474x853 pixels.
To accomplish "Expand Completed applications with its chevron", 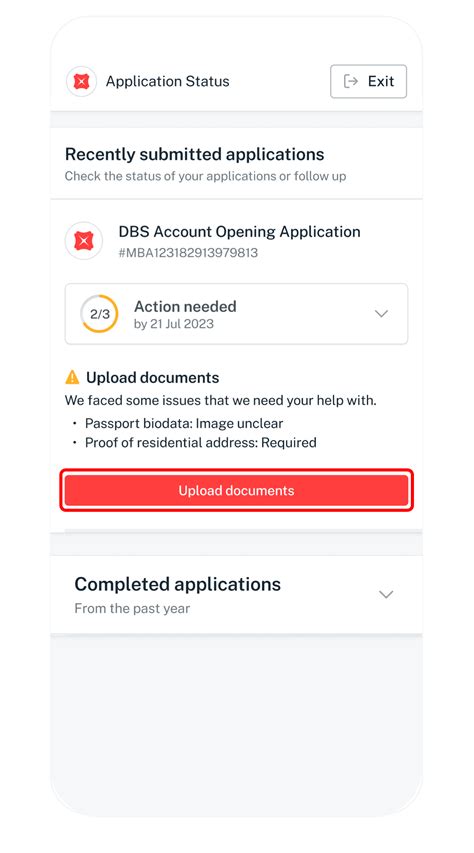I will (386, 594).
